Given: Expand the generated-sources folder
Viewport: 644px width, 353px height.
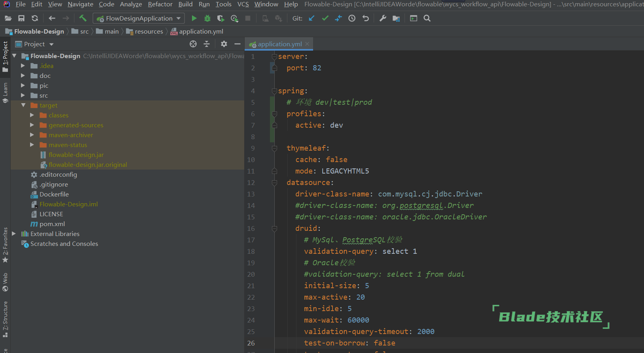Looking at the screenshot, I should pos(32,125).
